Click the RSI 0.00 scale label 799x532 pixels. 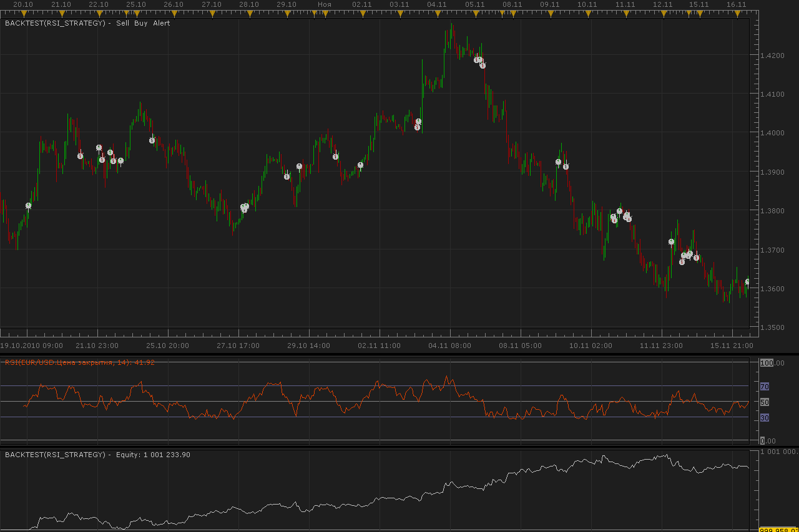(x=767, y=441)
